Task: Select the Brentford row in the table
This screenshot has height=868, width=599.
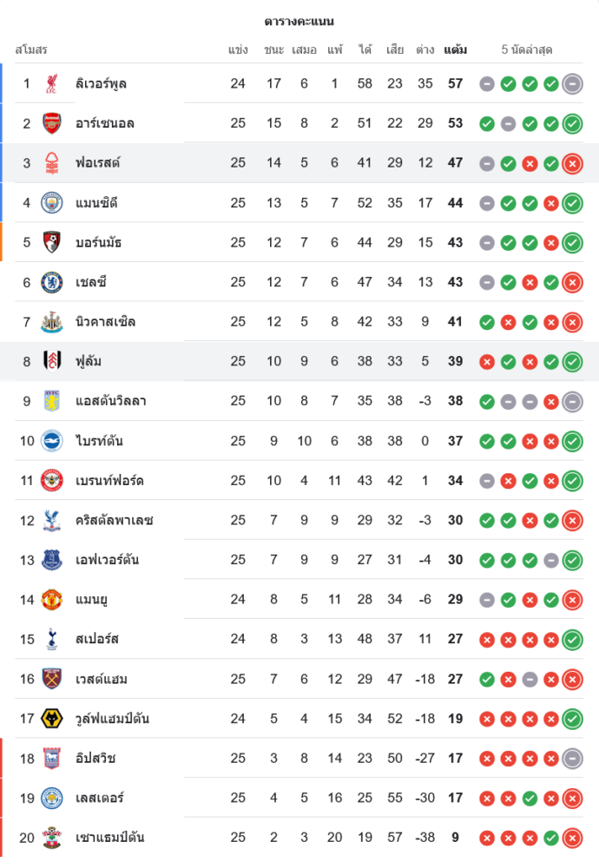Action: pos(299,481)
